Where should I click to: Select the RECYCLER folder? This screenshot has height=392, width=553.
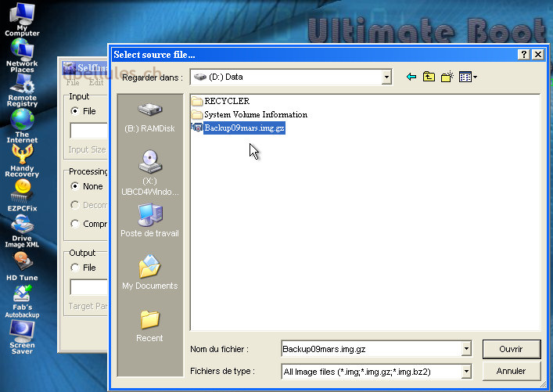pyautogui.click(x=221, y=101)
